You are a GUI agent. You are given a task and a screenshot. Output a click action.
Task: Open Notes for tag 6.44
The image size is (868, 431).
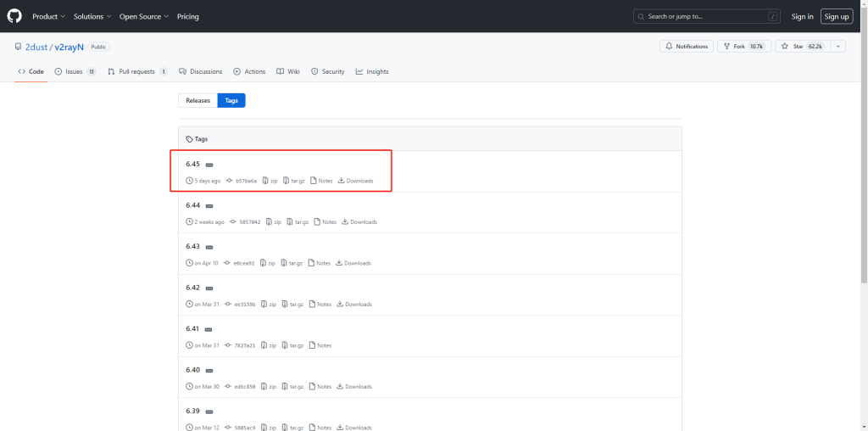point(325,221)
